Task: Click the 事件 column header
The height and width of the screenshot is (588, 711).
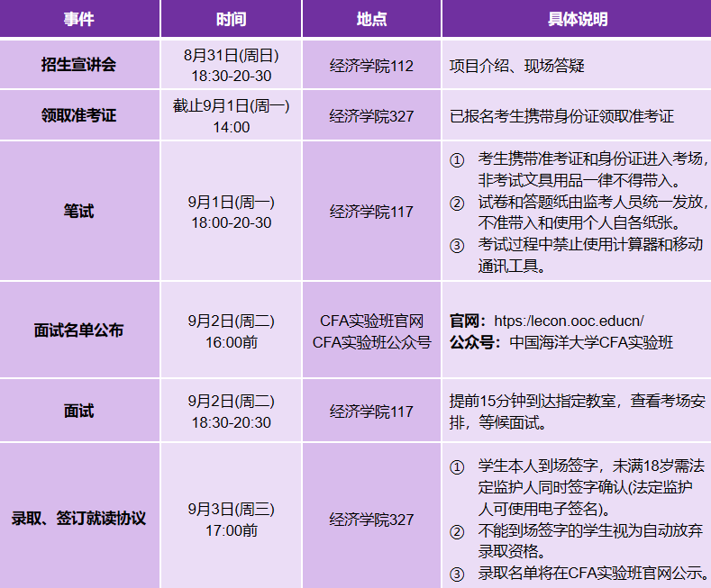Action: (x=79, y=19)
